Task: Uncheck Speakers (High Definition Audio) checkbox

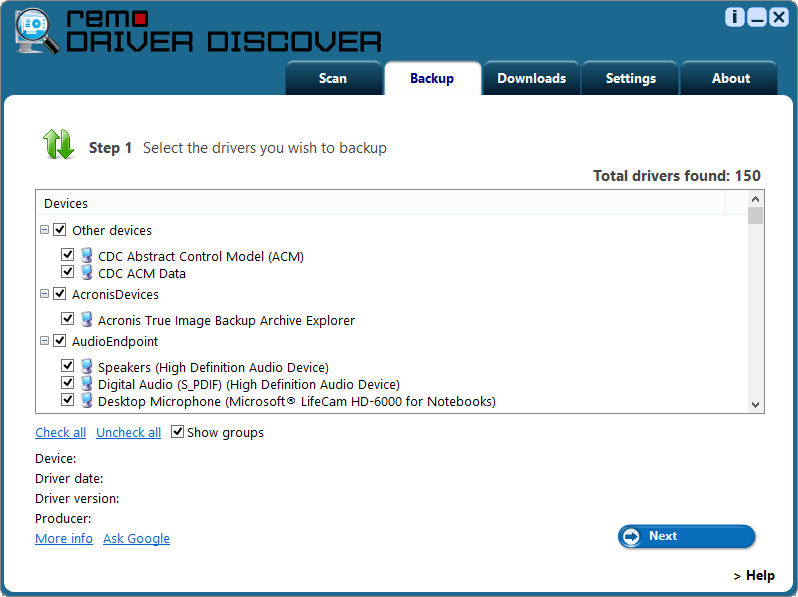Action: [67, 365]
